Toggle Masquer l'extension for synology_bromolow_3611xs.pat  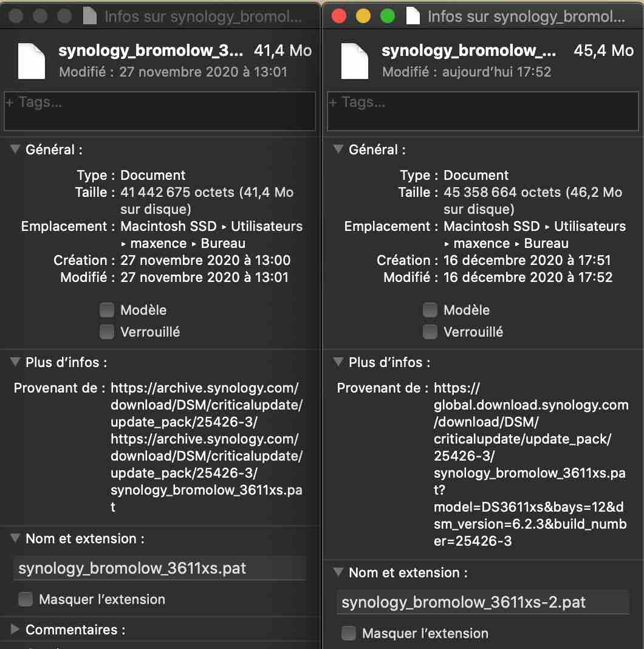[x=26, y=600]
